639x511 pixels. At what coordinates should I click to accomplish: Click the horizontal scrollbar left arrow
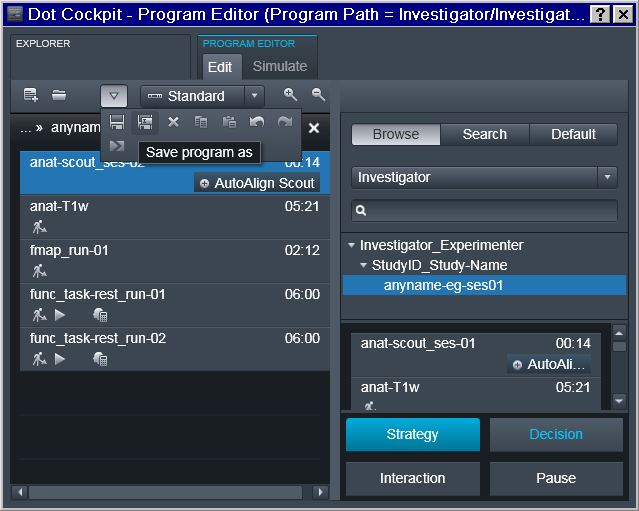pos(20,492)
